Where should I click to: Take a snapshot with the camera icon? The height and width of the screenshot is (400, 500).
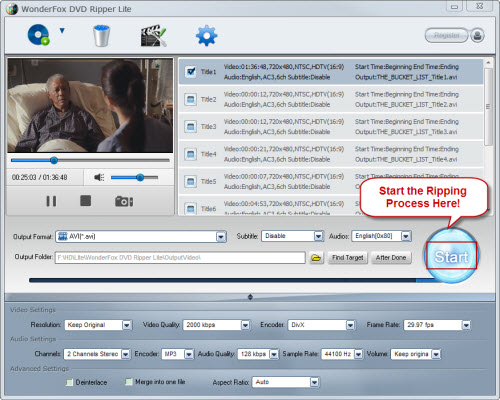tap(124, 201)
